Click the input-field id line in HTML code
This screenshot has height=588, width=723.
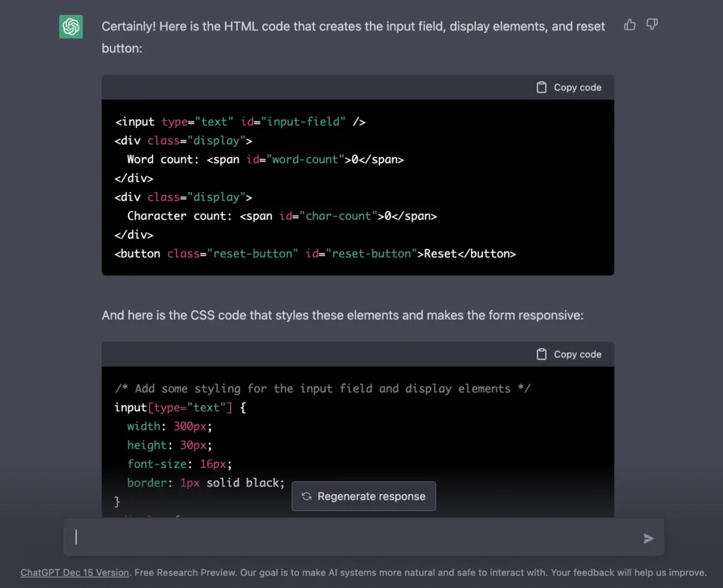pyautogui.click(x=240, y=121)
